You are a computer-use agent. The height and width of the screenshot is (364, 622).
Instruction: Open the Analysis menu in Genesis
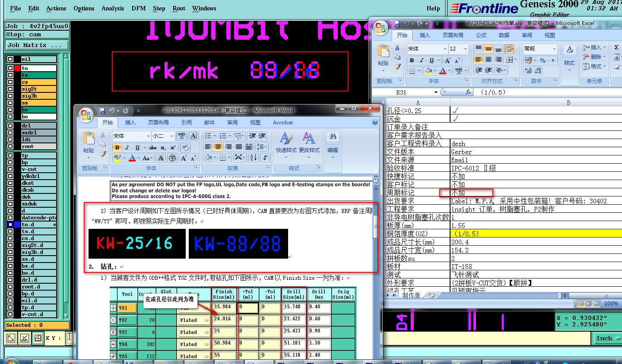tap(113, 8)
